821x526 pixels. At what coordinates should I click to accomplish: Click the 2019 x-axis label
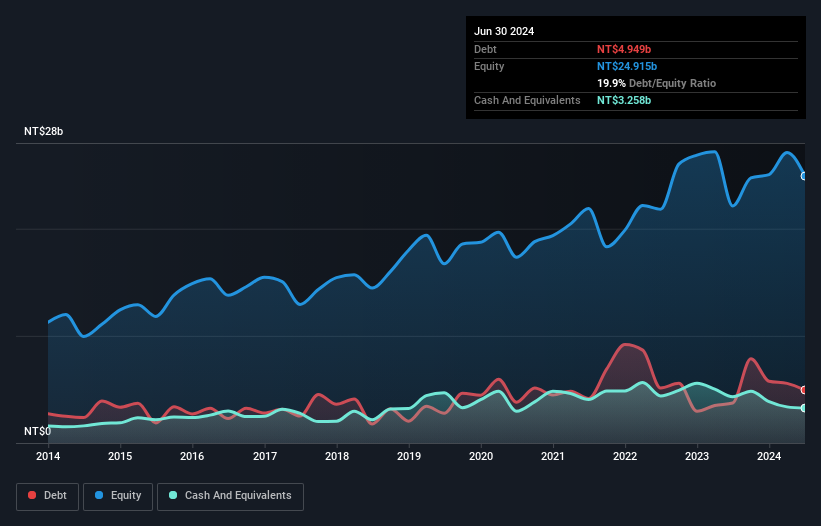click(409, 456)
